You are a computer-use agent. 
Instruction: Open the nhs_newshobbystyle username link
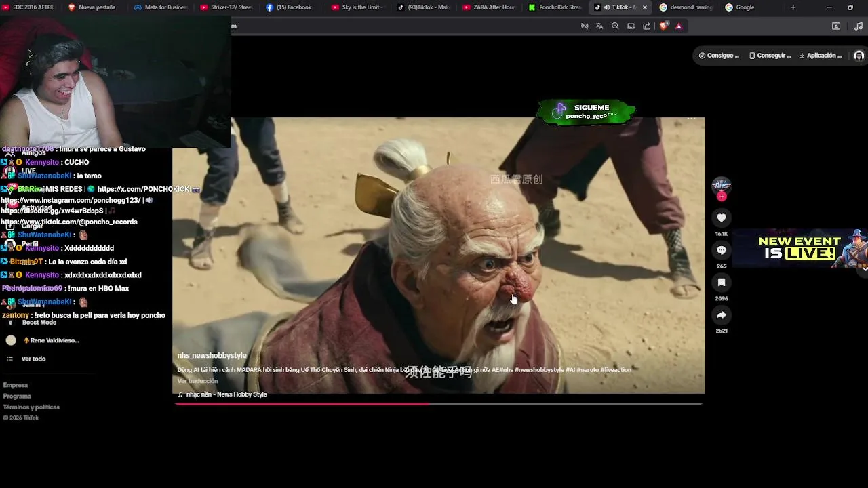point(212,356)
